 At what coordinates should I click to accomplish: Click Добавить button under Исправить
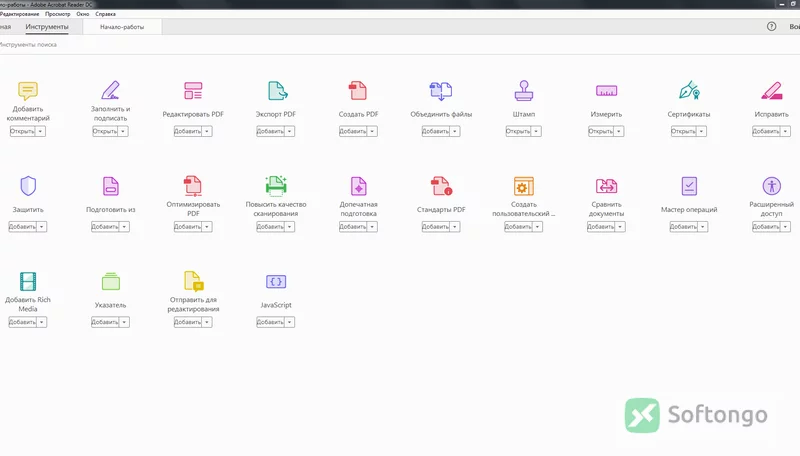(x=766, y=132)
